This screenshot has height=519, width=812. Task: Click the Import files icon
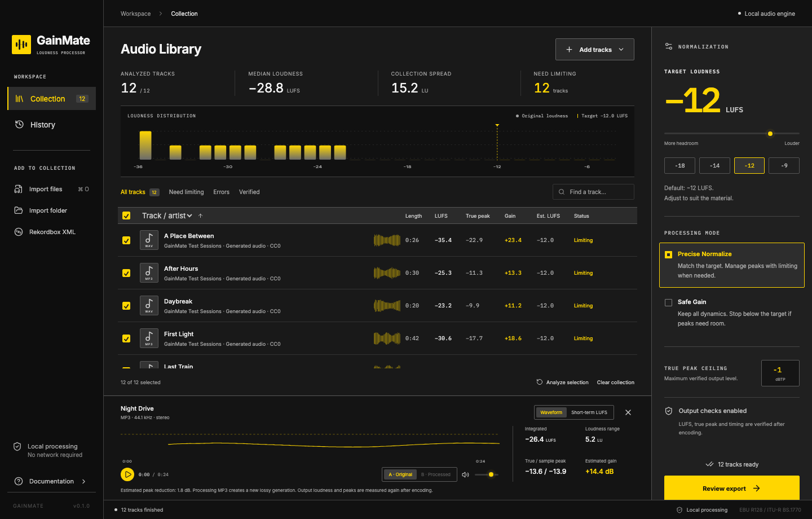[19, 189]
